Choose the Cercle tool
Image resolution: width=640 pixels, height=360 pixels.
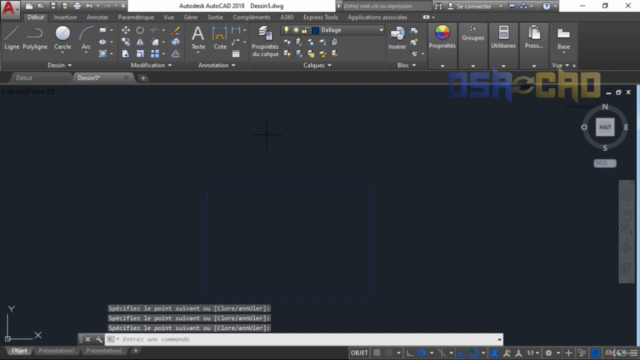(x=62, y=38)
